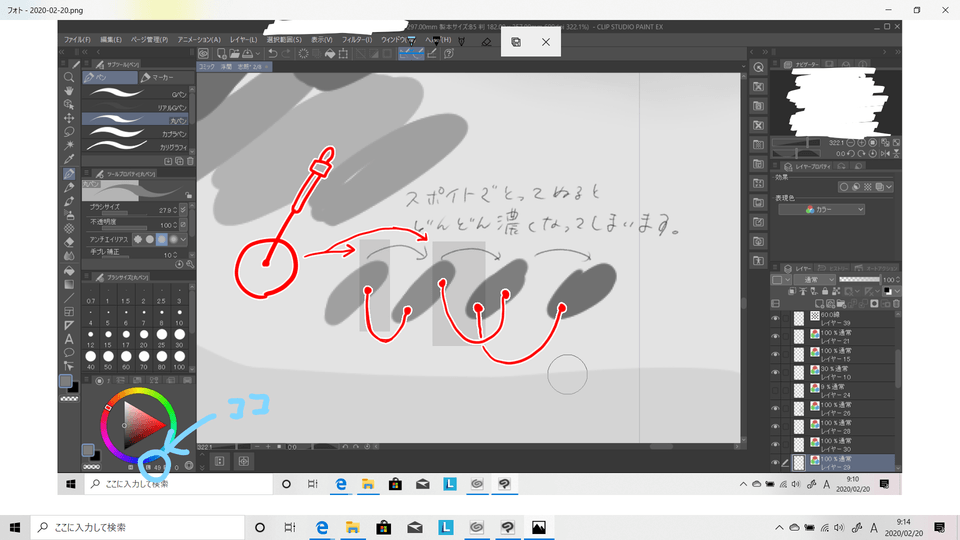Select the Text tool
960x540 pixels.
coord(69,339)
